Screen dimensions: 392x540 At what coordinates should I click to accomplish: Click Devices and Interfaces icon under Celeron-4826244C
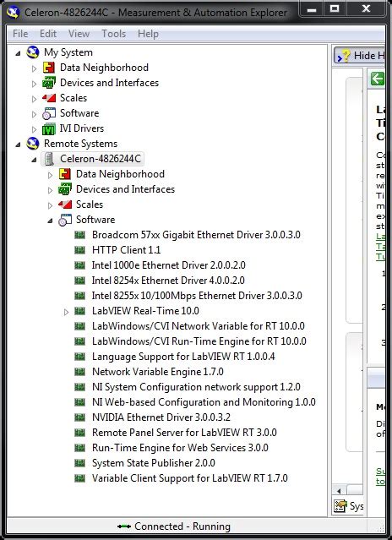(65, 189)
